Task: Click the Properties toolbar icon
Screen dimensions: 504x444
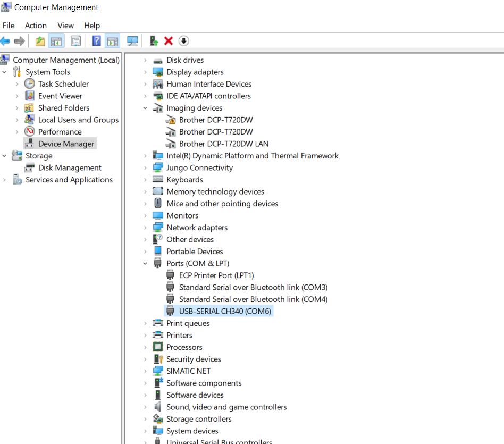Action: coord(76,41)
